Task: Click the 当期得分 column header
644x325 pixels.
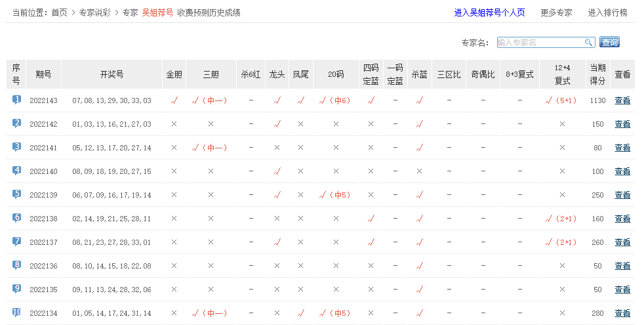Action: click(597, 74)
